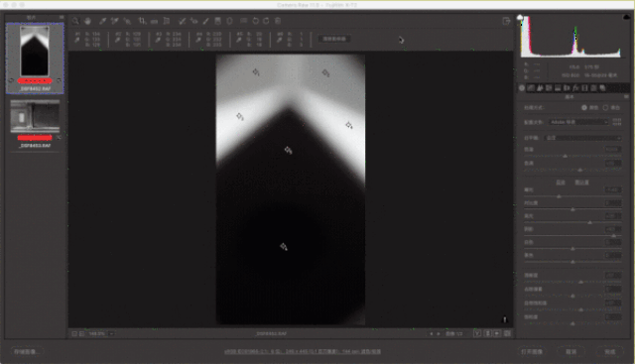This screenshot has width=635, height=364.
Task: Select the Zoom tool in toolbar
Action: pos(75,21)
